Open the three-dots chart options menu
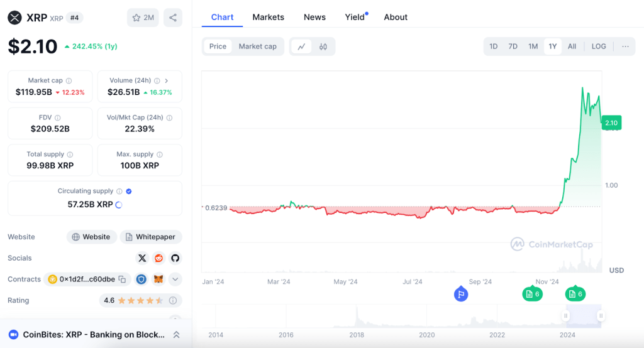Viewport: 644px width, 348px height. click(x=625, y=46)
